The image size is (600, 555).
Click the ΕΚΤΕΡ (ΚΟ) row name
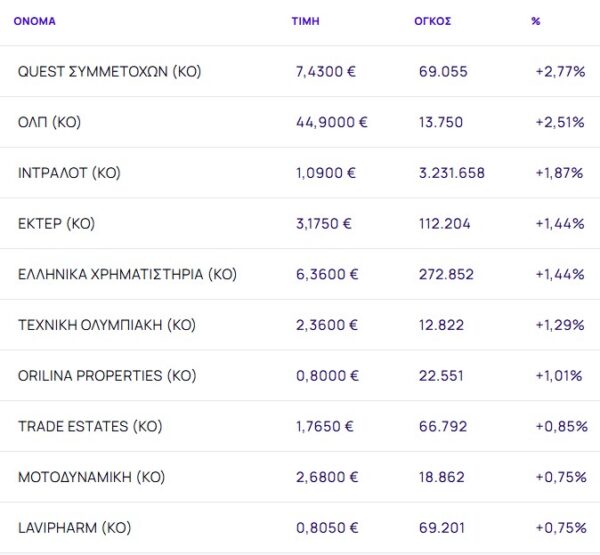56,224
